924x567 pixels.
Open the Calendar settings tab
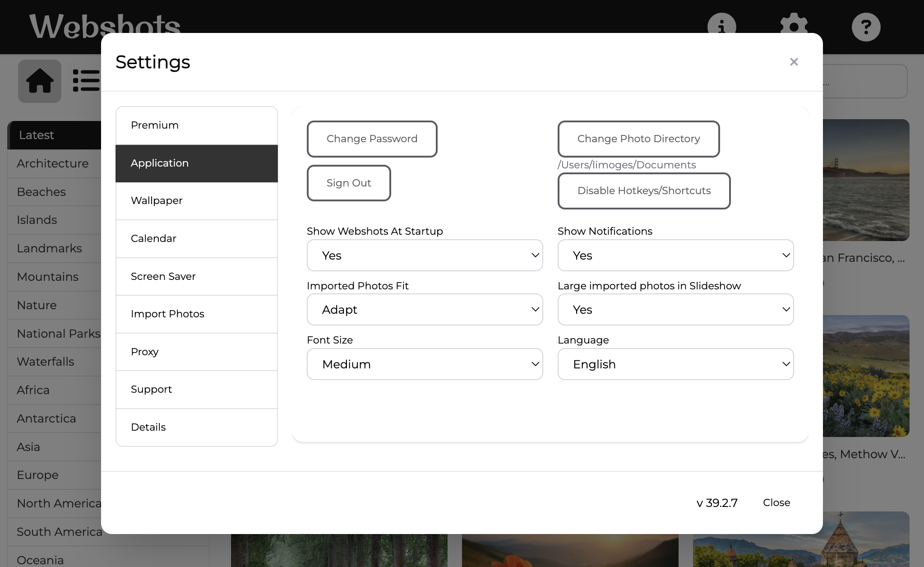pyautogui.click(x=197, y=239)
